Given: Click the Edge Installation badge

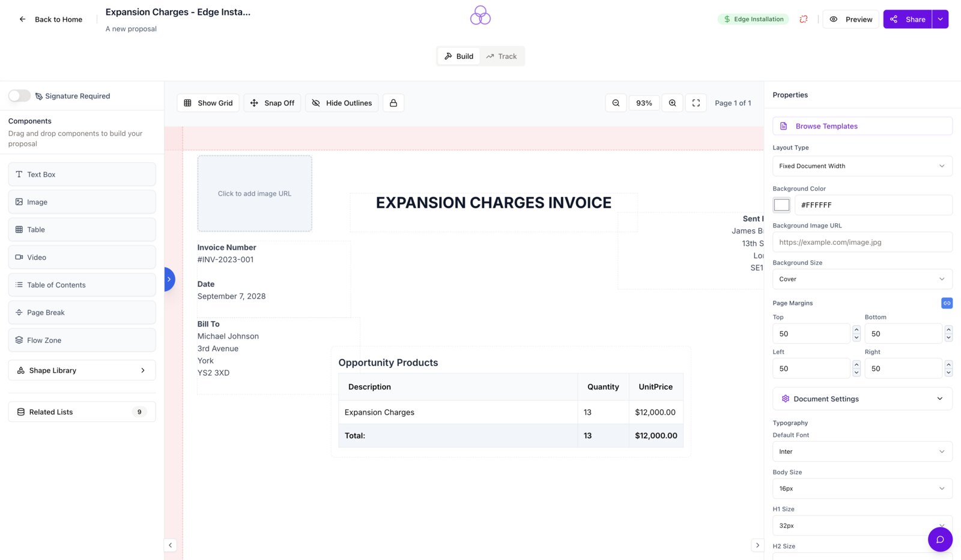Looking at the screenshot, I should (x=753, y=19).
